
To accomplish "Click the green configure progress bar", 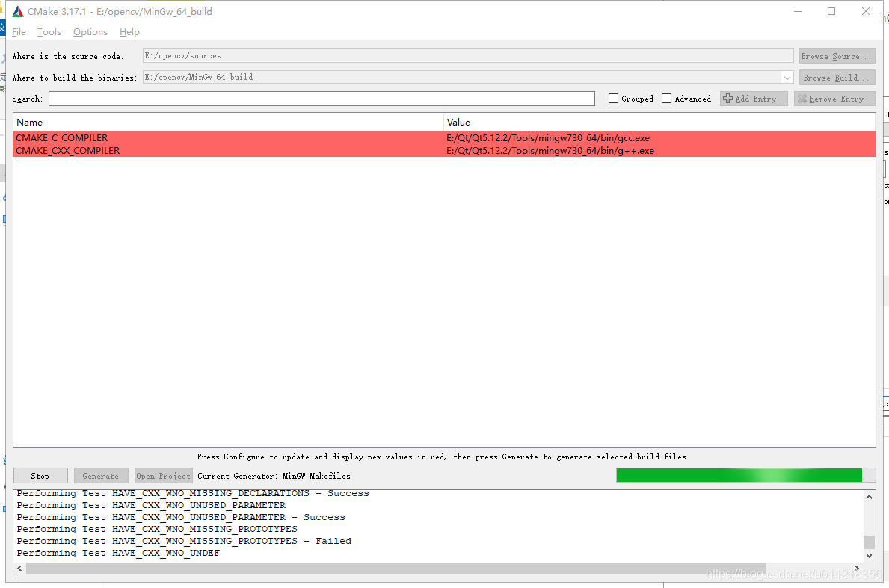I will pos(745,475).
